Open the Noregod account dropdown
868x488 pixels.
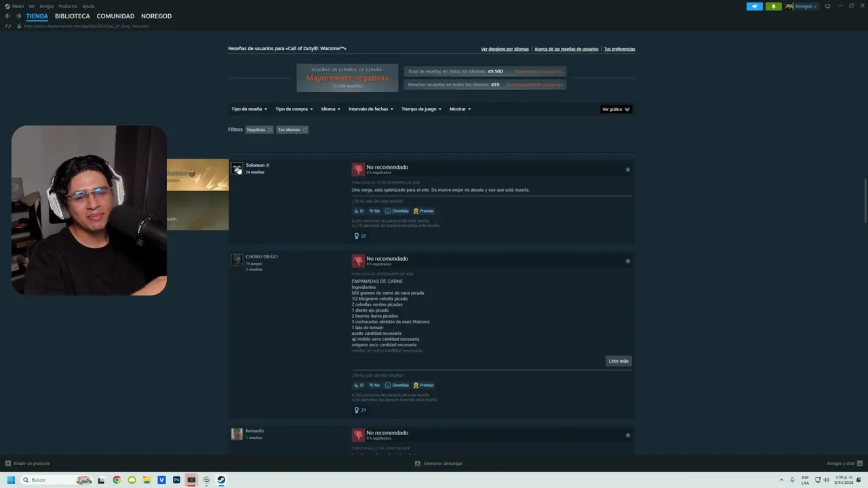pyautogui.click(x=802, y=6)
